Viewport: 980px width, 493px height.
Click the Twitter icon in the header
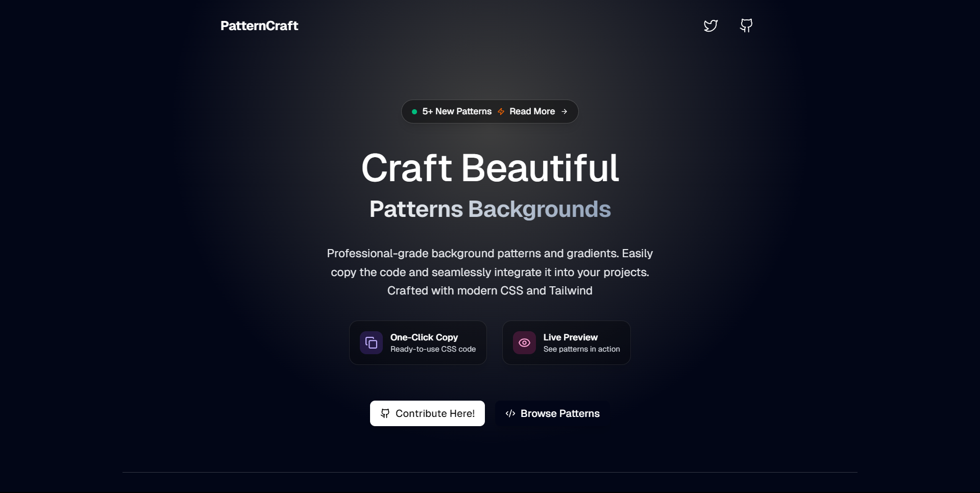tap(710, 26)
